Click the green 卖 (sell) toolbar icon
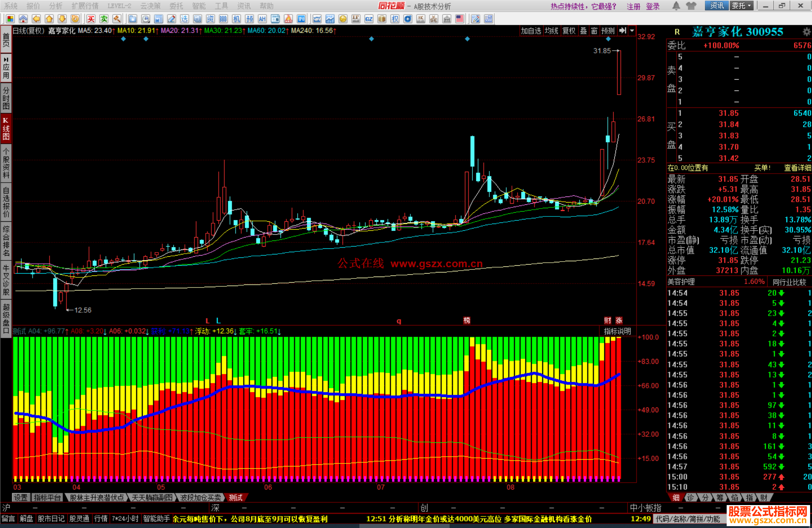This screenshot has height=528, width=812. pos(104,19)
